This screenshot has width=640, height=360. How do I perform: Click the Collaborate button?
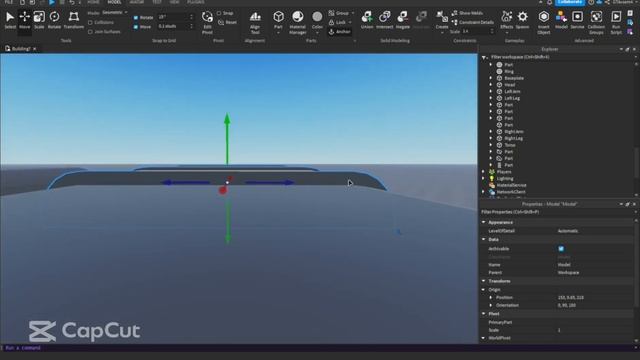pyautogui.click(x=570, y=2)
